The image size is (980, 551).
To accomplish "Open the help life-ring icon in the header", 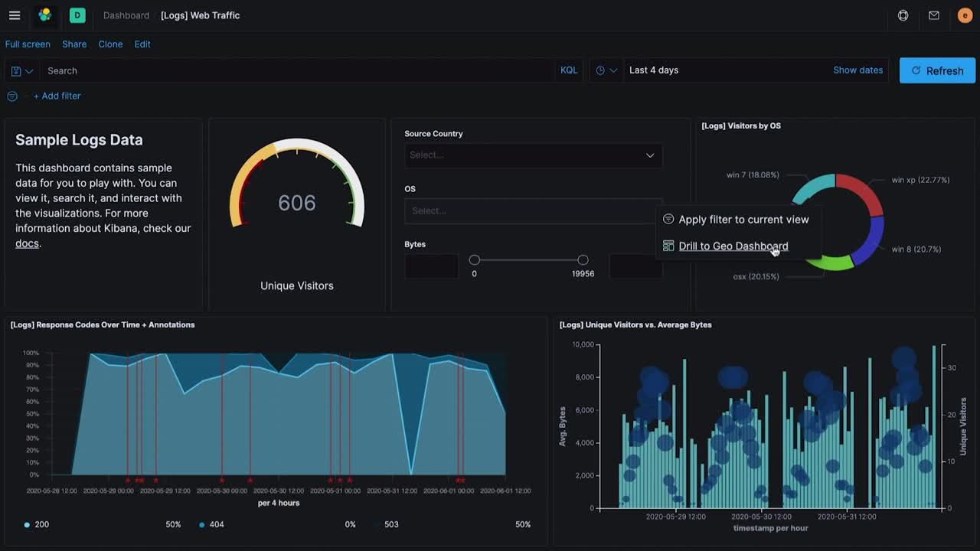I will (x=903, y=15).
